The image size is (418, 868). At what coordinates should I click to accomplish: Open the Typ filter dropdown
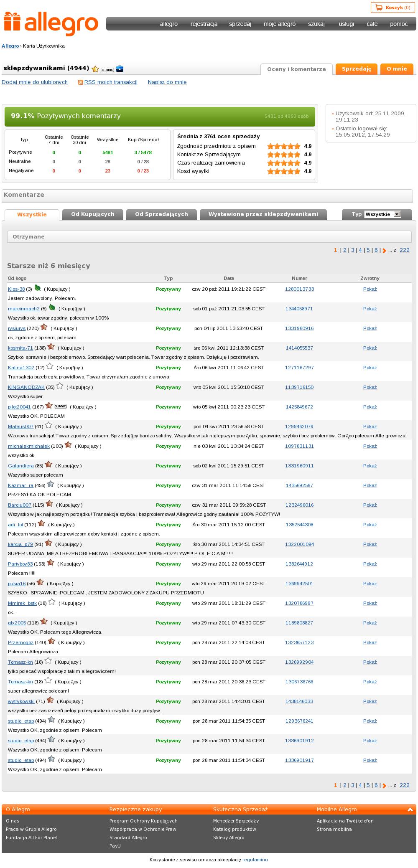pos(382,214)
